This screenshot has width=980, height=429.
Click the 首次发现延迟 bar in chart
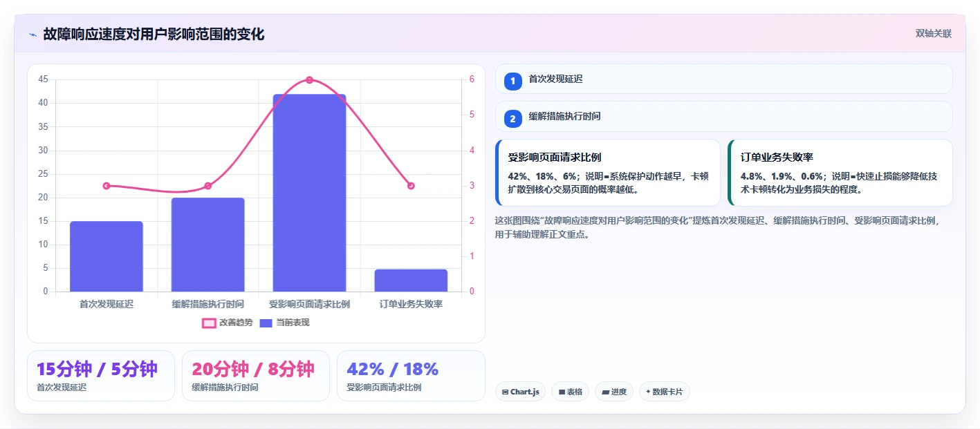(107, 256)
